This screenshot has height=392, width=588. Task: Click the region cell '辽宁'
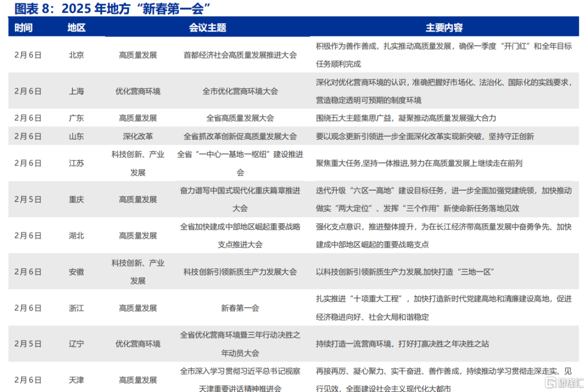pyautogui.click(x=77, y=344)
